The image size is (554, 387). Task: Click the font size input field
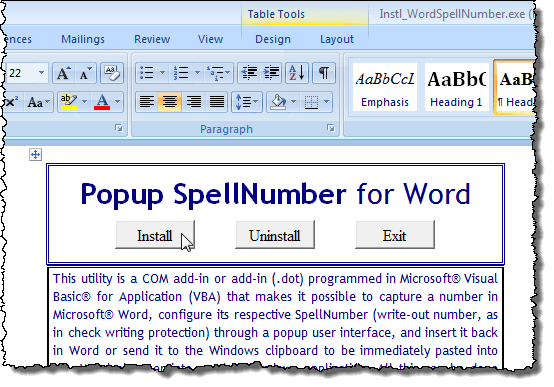click(20, 73)
